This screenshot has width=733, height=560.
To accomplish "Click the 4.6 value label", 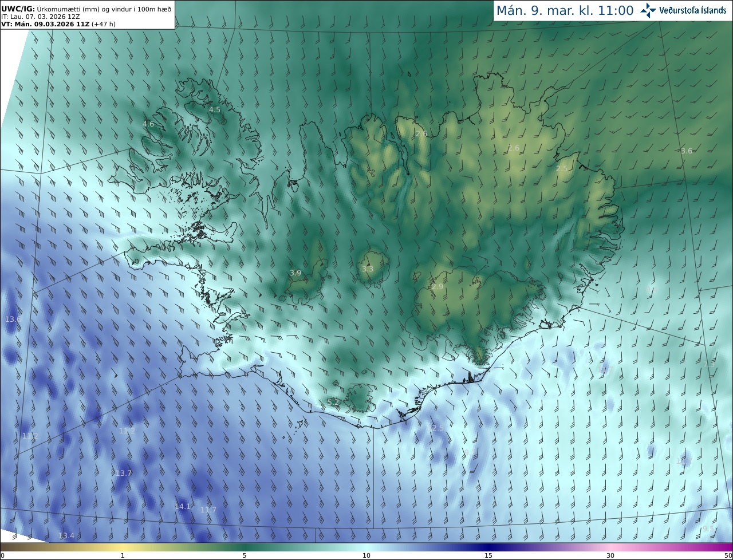I will point(148,124).
